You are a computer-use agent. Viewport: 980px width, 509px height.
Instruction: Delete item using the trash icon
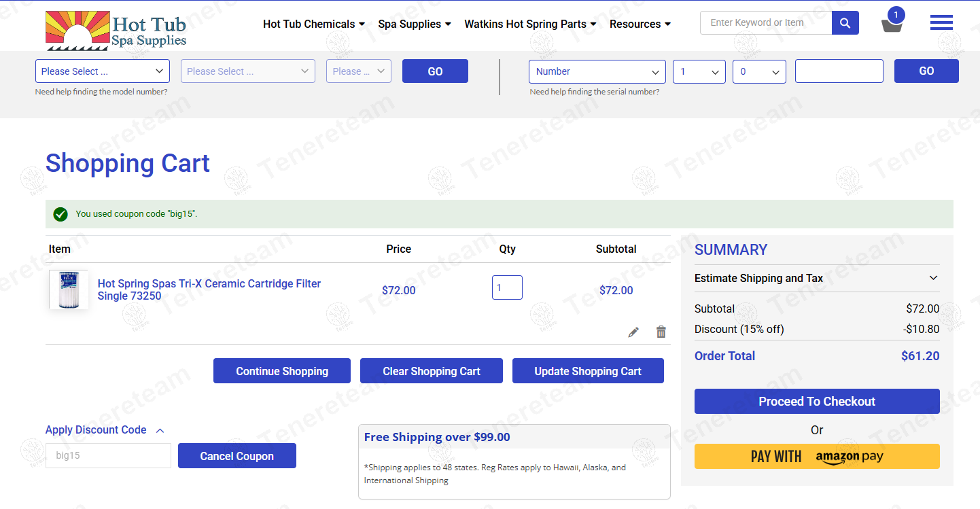[661, 332]
